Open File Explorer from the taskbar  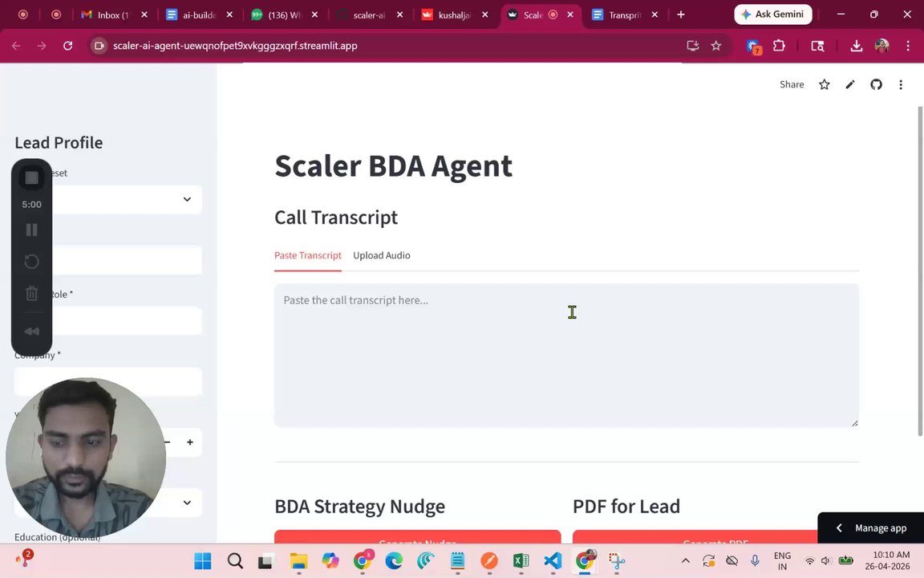pyautogui.click(x=298, y=560)
